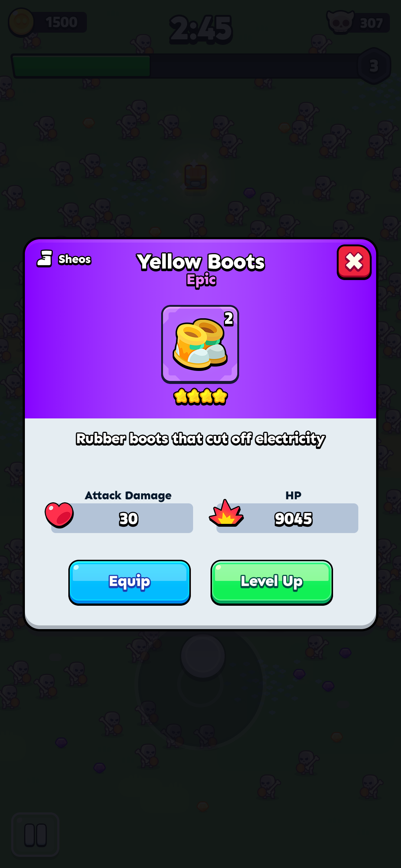Image resolution: width=401 pixels, height=868 pixels.
Task: Tap the flame burst HP icon
Action: tap(226, 513)
